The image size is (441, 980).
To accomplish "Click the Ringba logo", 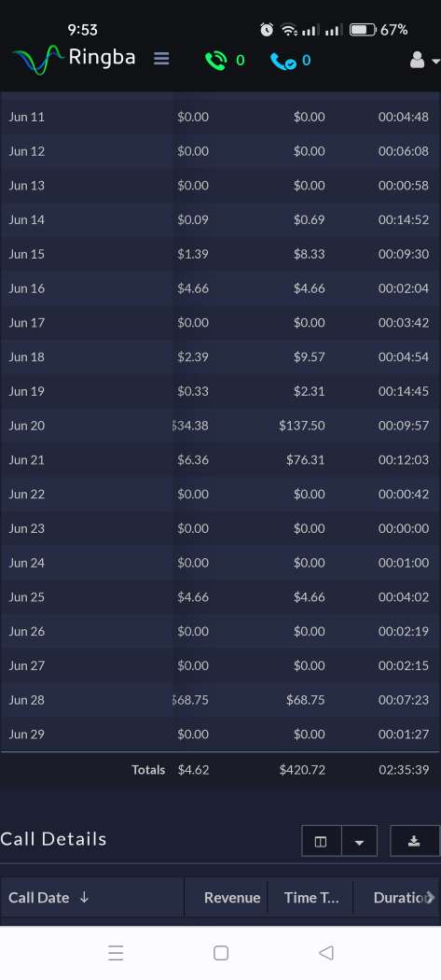I will tap(74, 59).
